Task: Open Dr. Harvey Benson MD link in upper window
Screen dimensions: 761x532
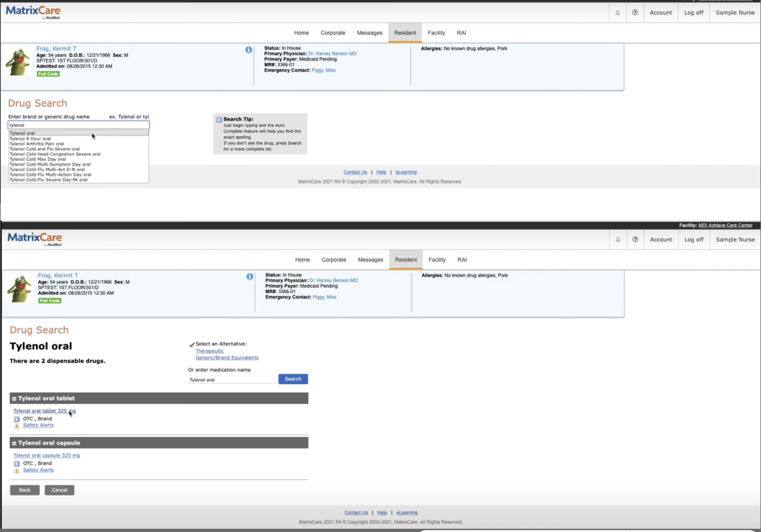Action: click(x=332, y=54)
